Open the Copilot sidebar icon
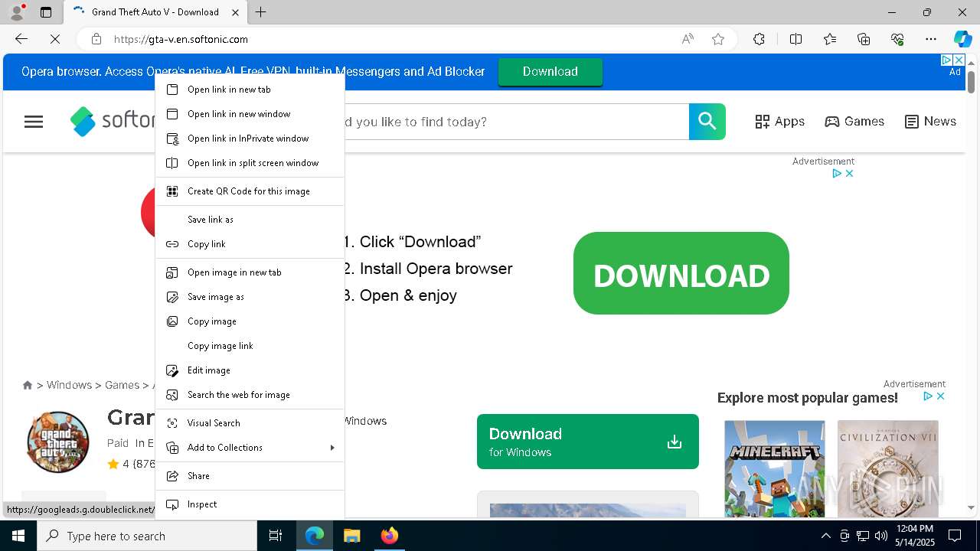Image resolution: width=980 pixels, height=551 pixels. (x=962, y=39)
